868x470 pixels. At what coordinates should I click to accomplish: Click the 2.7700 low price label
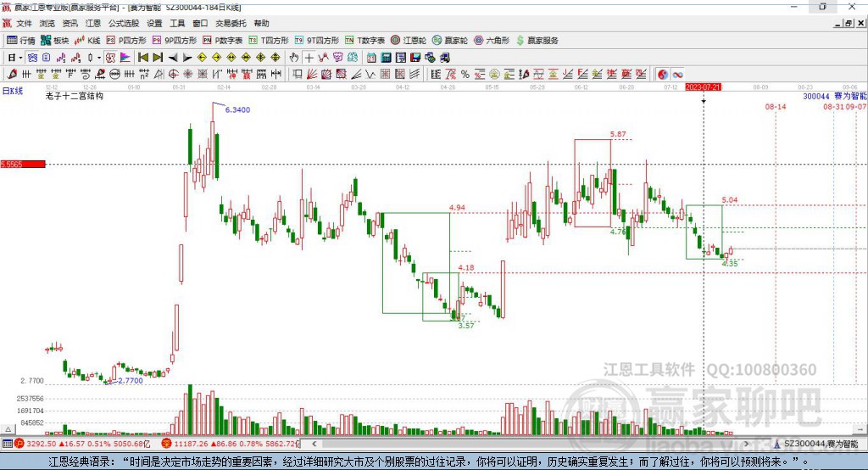tap(130, 380)
